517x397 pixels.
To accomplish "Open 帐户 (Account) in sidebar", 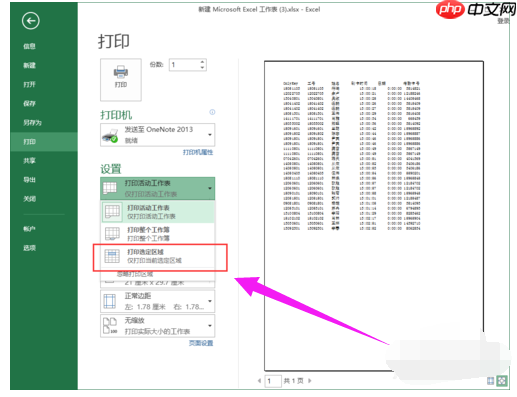I will [x=29, y=229].
